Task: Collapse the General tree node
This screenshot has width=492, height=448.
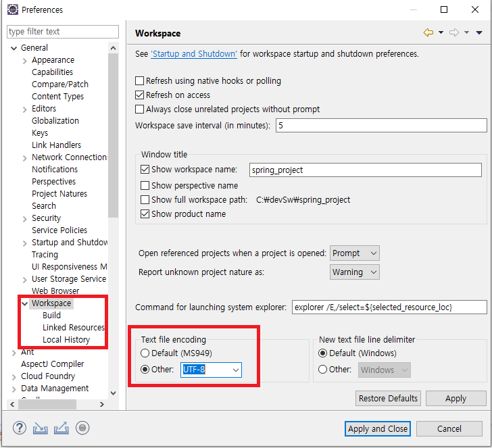Action: (x=14, y=48)
